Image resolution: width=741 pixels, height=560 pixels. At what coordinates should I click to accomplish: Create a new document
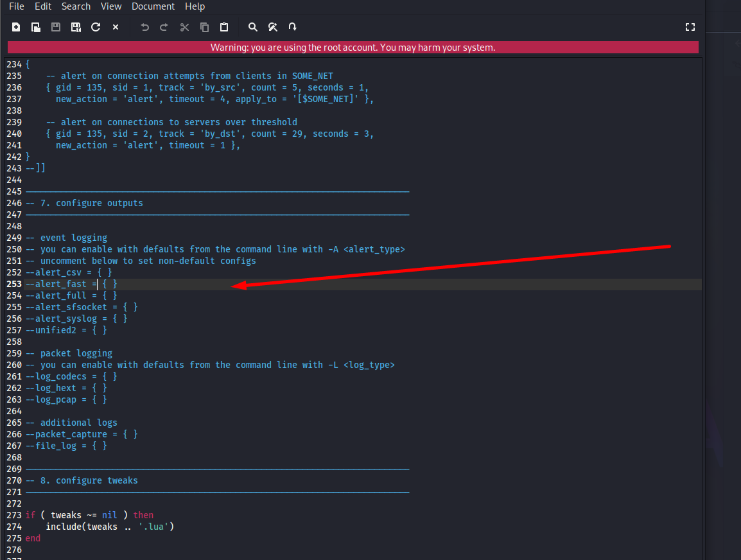coord(15,27)
